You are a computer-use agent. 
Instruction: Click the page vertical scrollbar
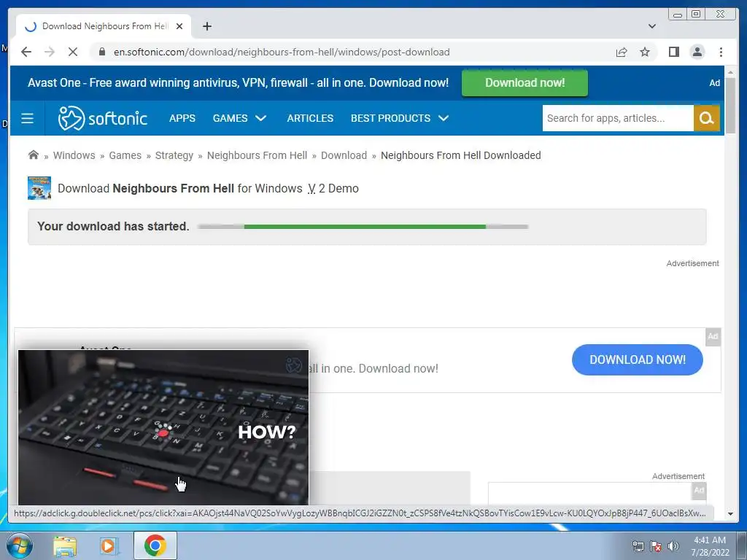[730, 105]
